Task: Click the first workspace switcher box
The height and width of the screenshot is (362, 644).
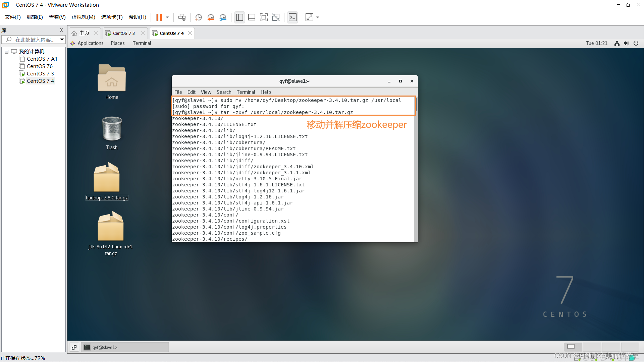Action: [x=573, y=347]
